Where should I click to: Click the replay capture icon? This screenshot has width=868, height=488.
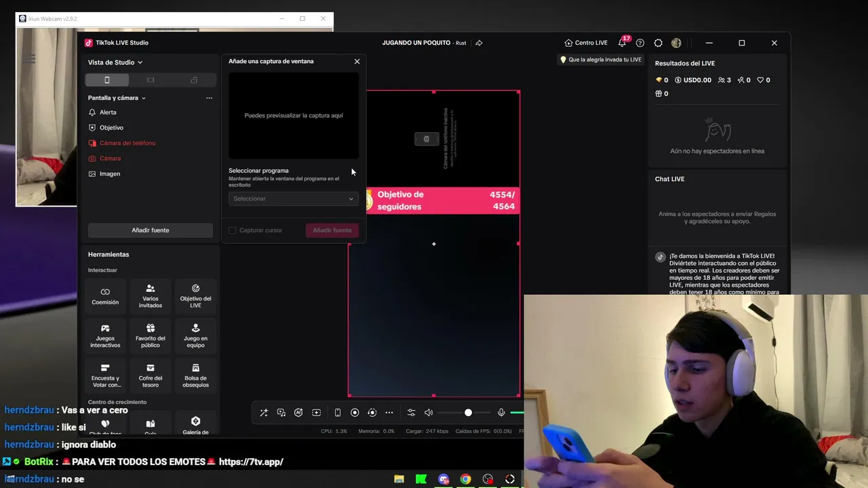pyautogui.click(x=372, y=413)
